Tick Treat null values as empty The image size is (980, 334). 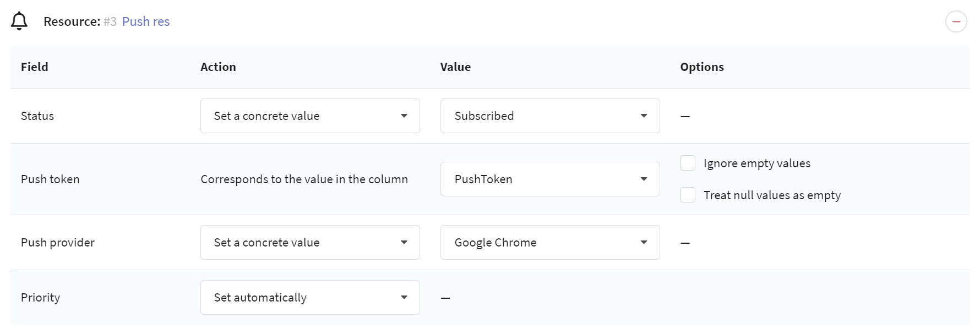point(688,195)
